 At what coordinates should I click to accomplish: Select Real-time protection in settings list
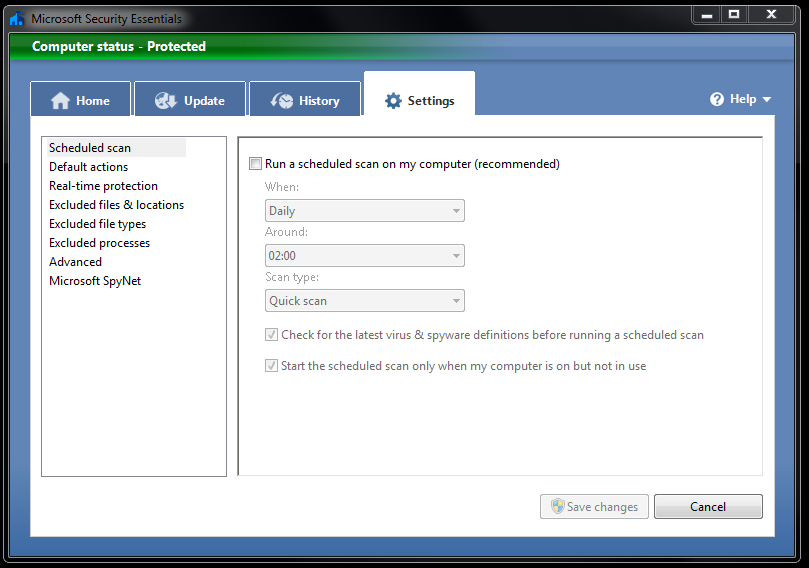pyautogui.click(x=103, y=186)
